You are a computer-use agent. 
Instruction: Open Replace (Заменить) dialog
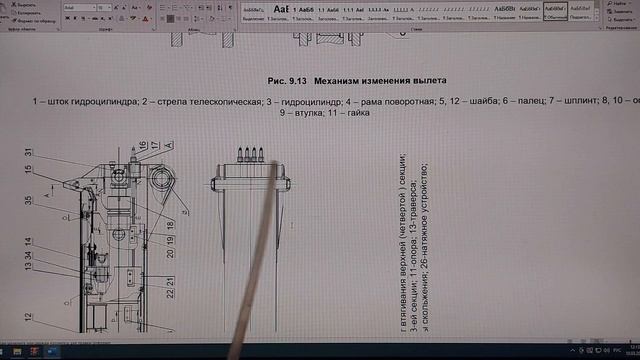tap(619, 11)
